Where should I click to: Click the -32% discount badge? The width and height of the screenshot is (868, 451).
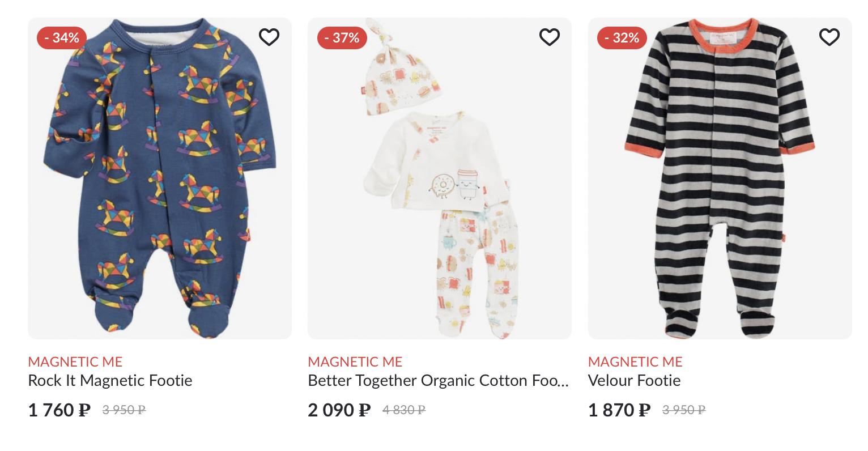tap(622, 38)
